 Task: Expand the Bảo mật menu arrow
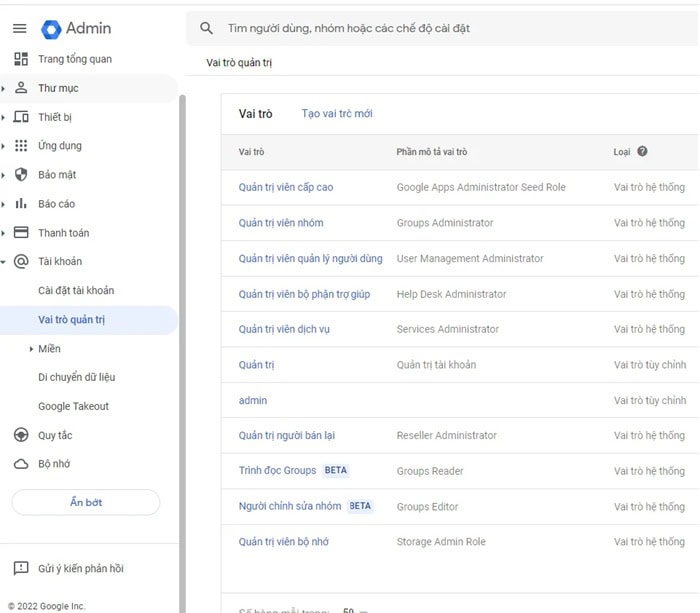(3, 175)
